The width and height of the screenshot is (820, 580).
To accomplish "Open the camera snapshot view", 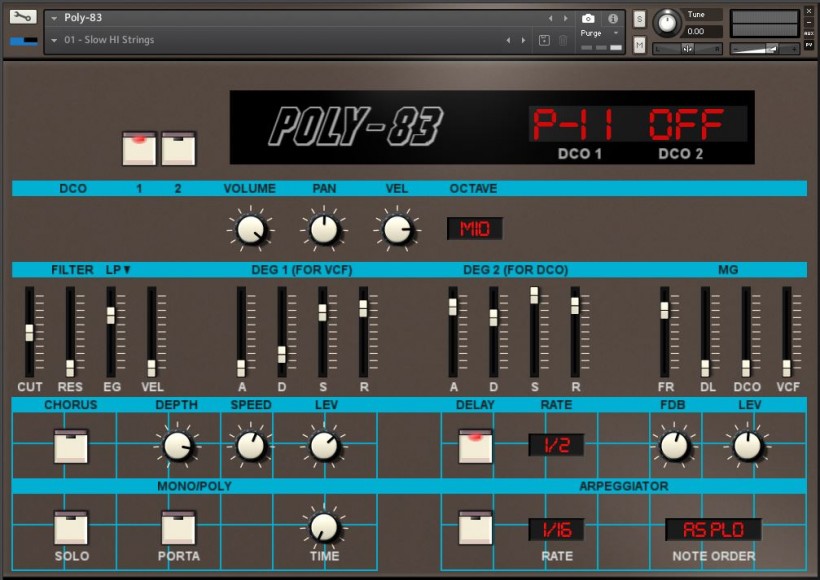I will coord(588,18).
